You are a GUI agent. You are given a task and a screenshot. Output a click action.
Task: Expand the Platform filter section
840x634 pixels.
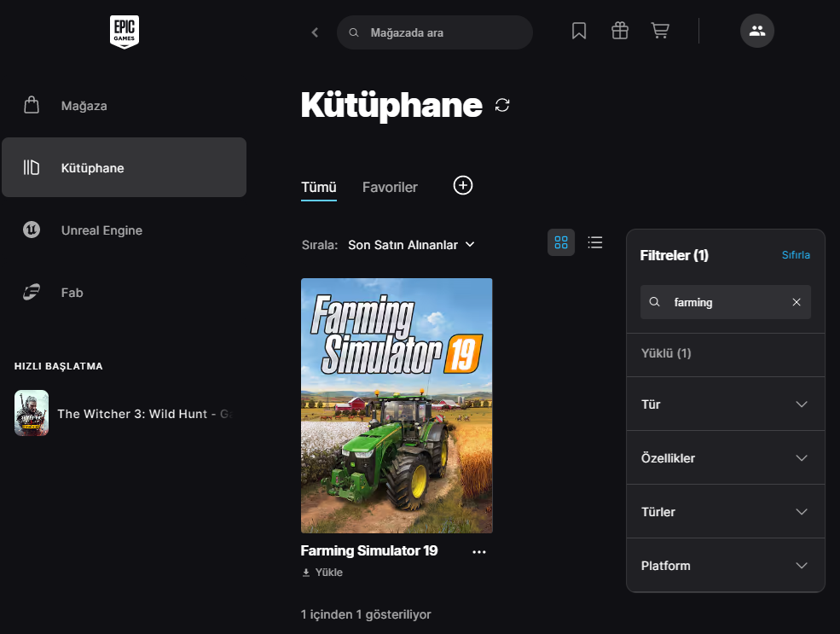pyautogui.click(x=726, y=566)
